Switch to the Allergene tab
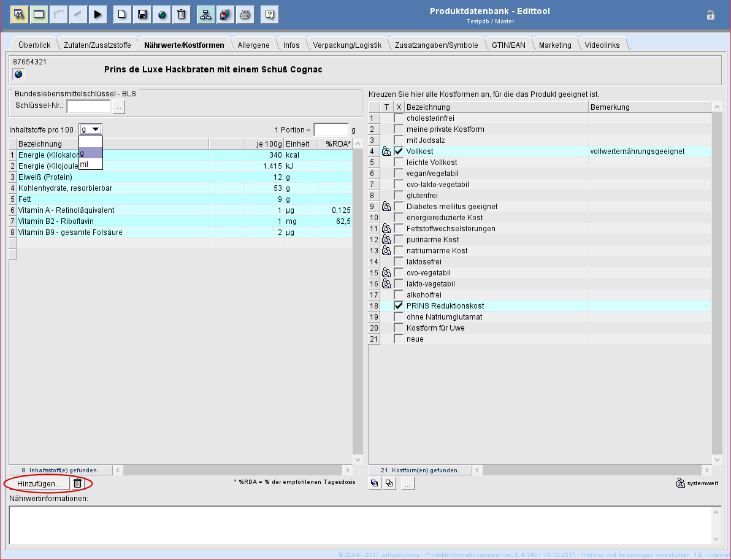Image resolution: width=731 pixels, height=560 pixels. coord(253,45)
